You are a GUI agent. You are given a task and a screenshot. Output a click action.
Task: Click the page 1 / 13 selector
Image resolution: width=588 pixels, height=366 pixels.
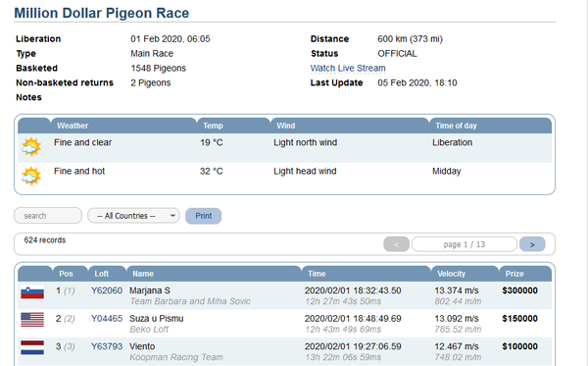pyautogui.click(x=465, y=244)
